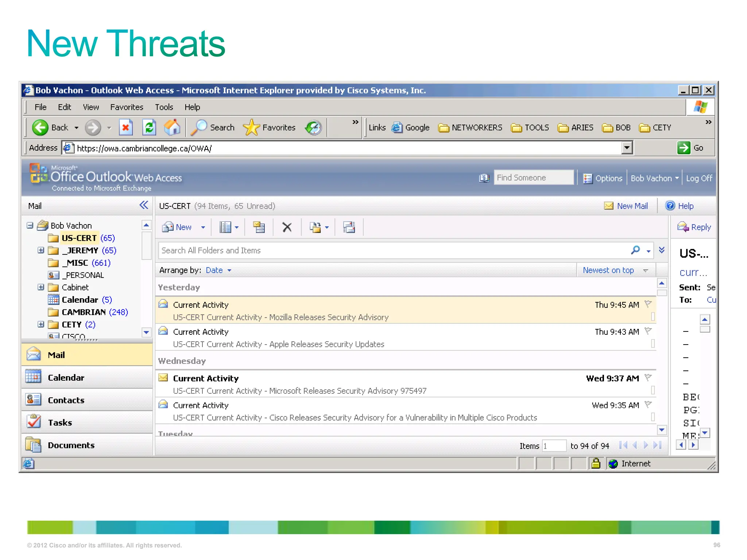Toggle flag on Wed 9:37 AM message
This screenshot has width=747, height=560.
648,377
